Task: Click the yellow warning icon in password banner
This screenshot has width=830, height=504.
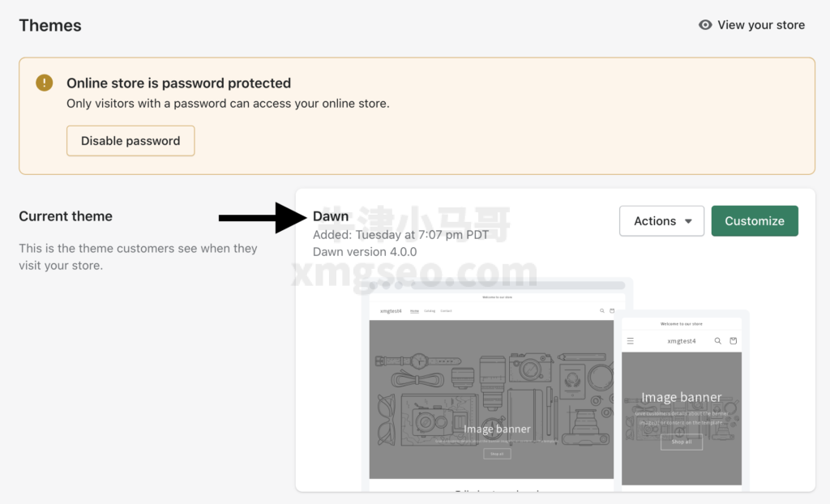Action: [45, 83]
